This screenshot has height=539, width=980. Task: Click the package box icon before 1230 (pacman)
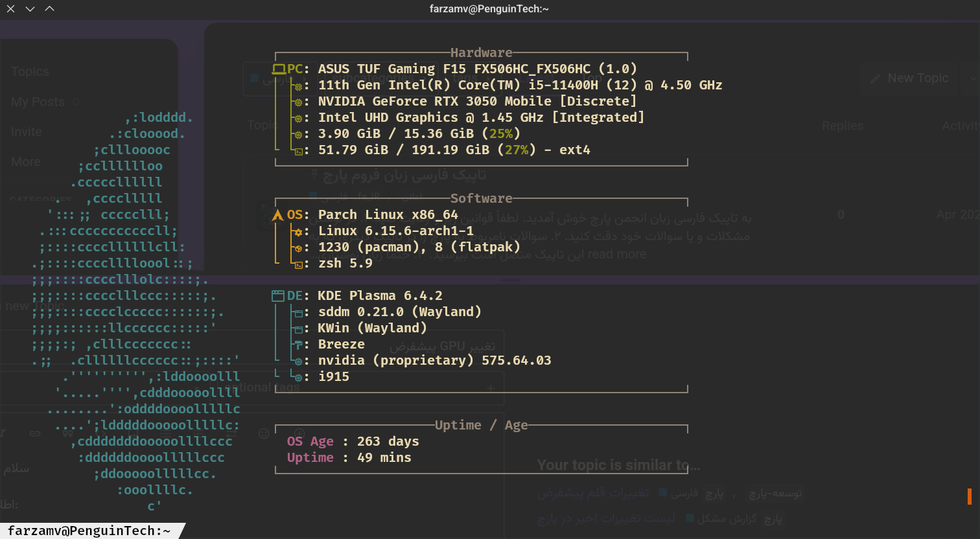[298, 248]
